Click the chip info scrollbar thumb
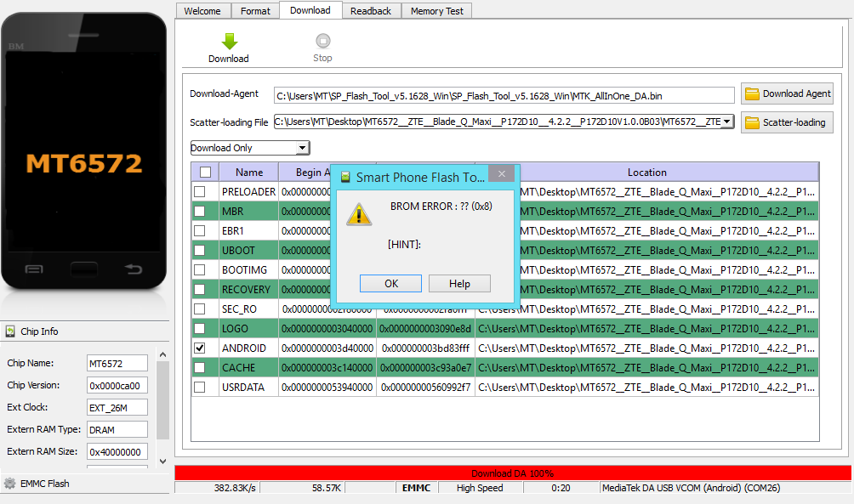854x504 pixels. pyautogui.click(x=162, y=400)
